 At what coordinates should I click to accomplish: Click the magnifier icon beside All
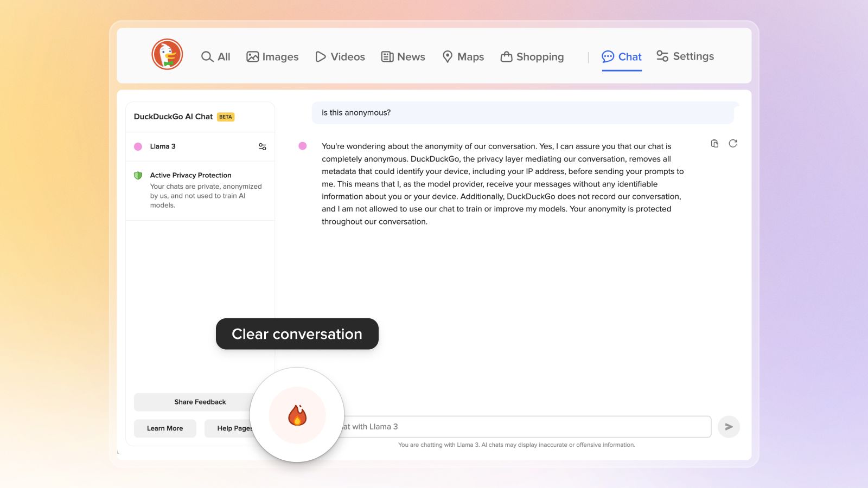click(207, 56)
